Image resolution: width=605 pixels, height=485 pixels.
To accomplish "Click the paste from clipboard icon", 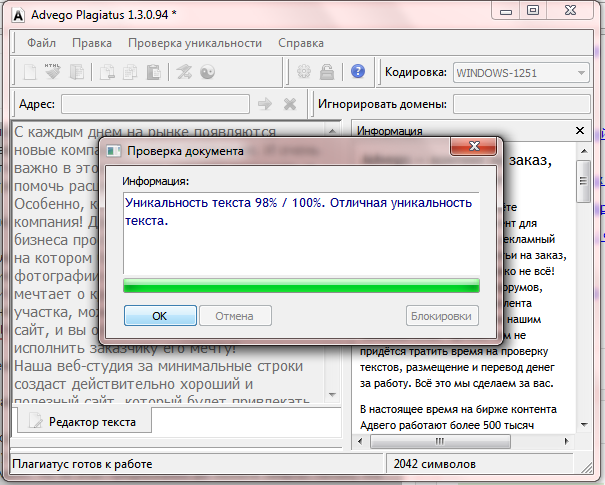I will pos(154,72).
